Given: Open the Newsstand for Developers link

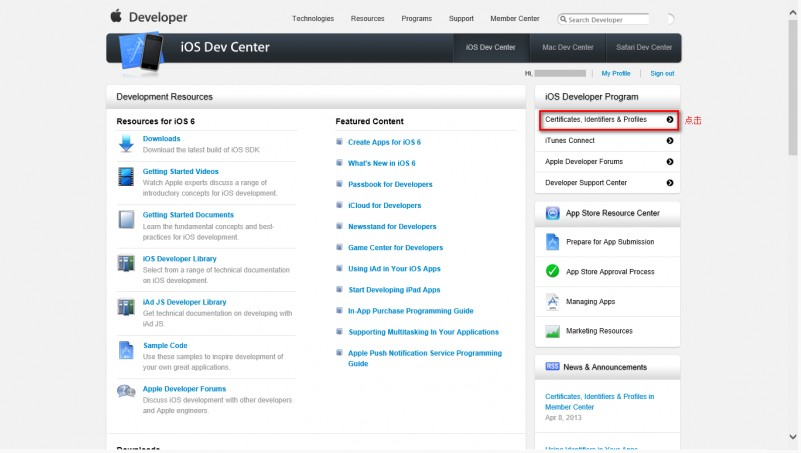Looking at the screenshot, I should click(x=392, y=227).
